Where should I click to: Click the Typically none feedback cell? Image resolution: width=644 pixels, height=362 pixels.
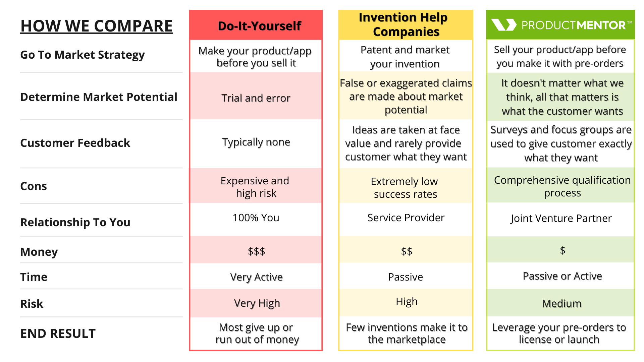pyautogui.click(x=256, y=142)
